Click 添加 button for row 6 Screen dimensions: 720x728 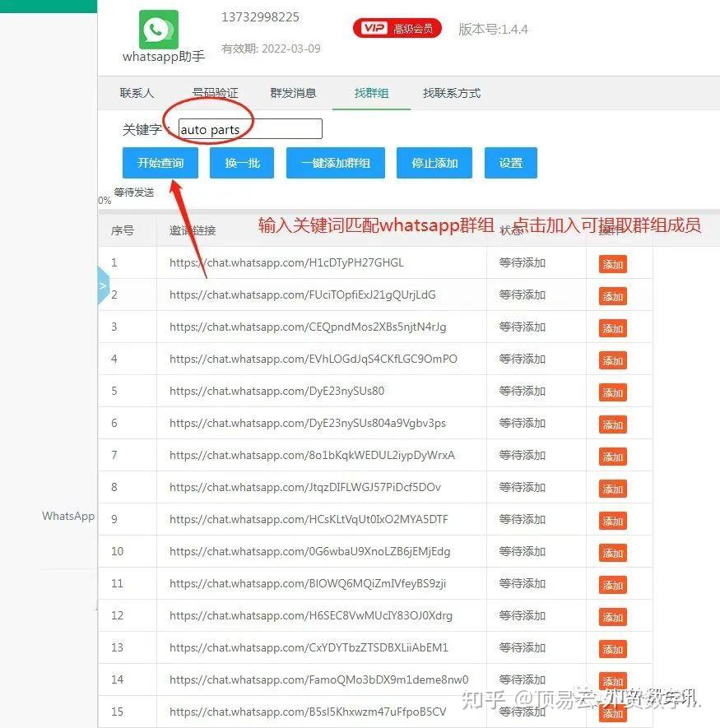coord(613,424)
